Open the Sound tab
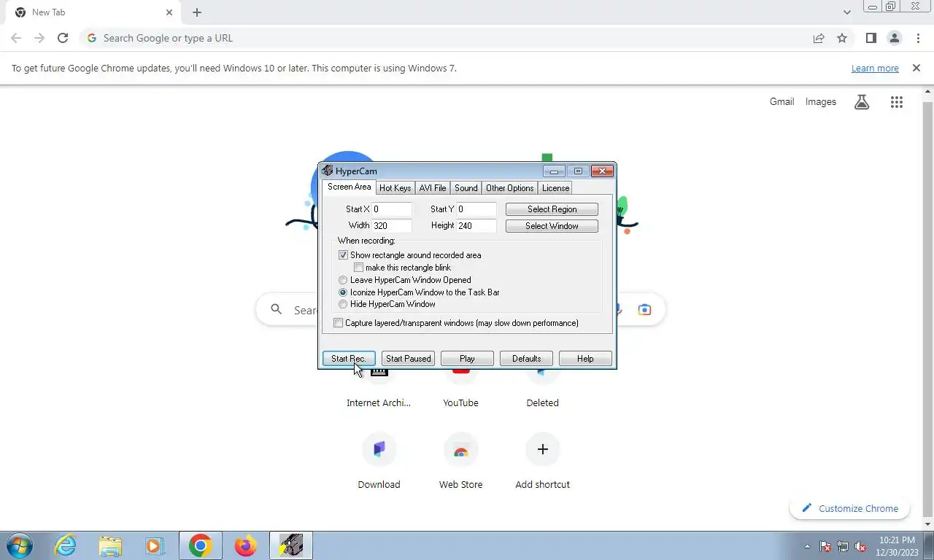This screenshot has width=934, height=560. (466, 188)
